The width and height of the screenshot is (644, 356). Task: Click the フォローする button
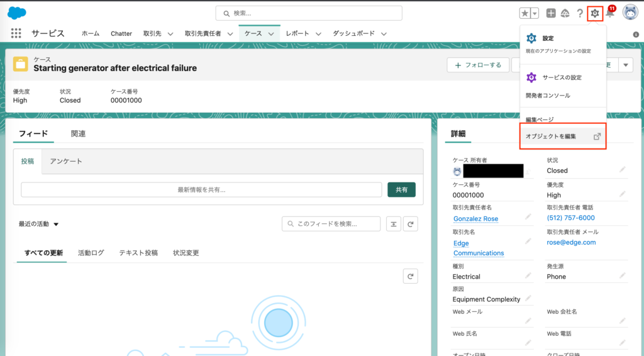pyautogui.click(x=477, y=65)
